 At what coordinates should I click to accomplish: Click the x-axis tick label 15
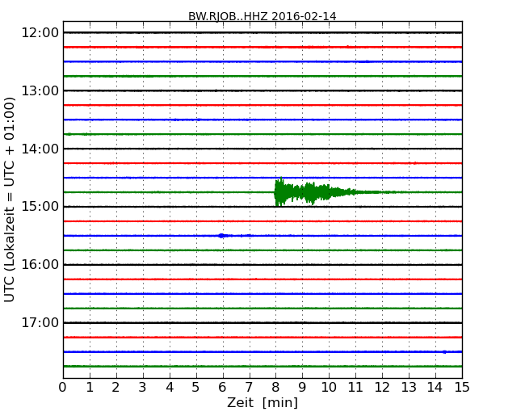462,388
